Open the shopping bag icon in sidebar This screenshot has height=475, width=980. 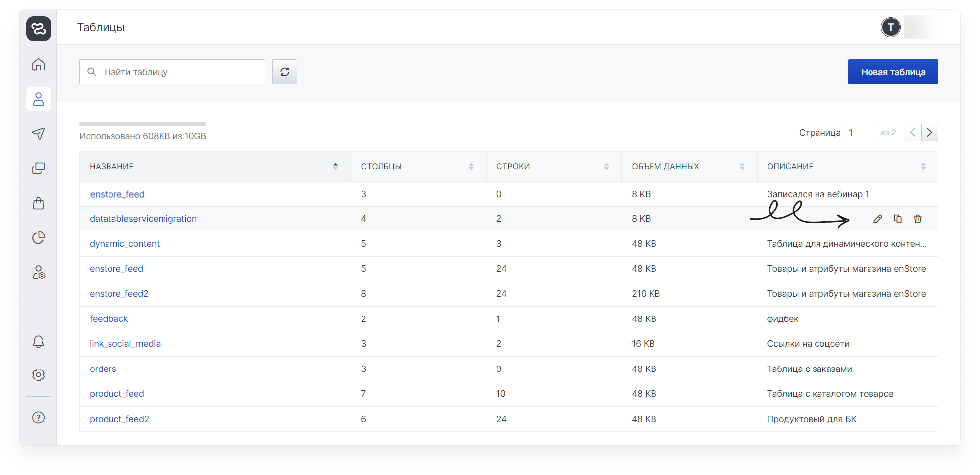pyautogui.click(x=39, y=203)
